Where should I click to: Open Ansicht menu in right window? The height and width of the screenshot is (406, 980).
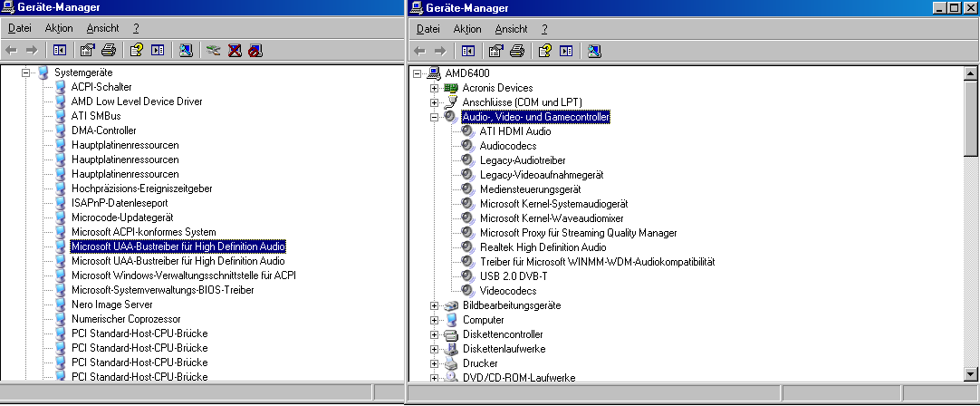(x=511, y=29)
